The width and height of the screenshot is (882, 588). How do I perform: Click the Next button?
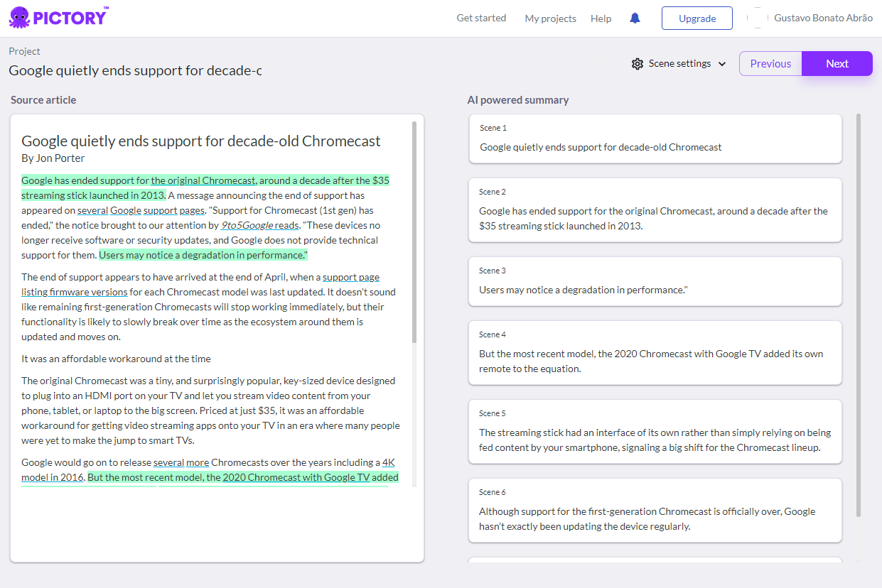point(837,64)
